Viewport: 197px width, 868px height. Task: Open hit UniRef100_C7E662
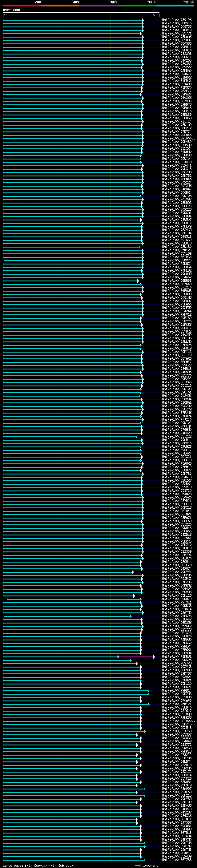pyautogui.click(x=177, y=643)
